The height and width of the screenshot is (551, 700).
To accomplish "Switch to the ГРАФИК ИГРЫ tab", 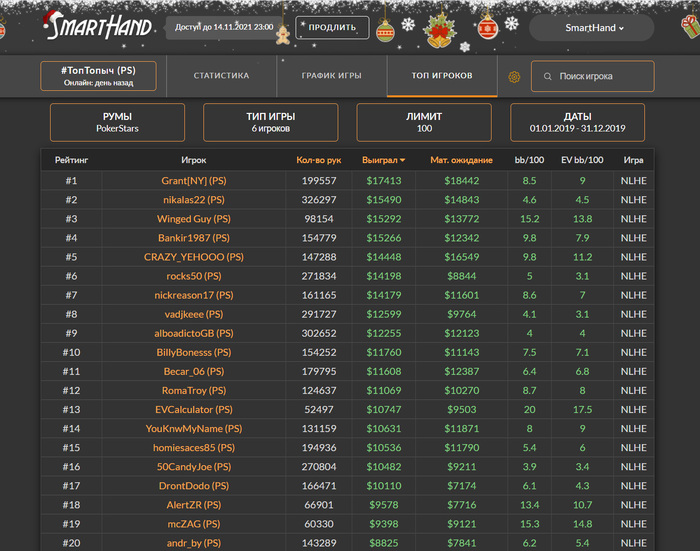I will click(331, 76).
